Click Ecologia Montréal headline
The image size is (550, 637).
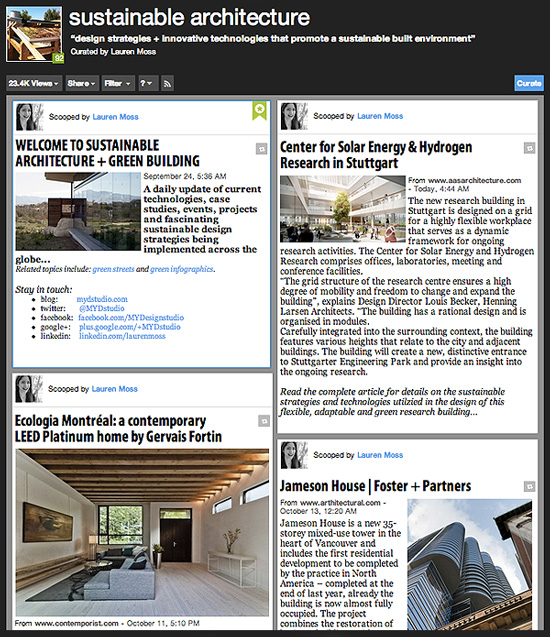pos(118,429)
